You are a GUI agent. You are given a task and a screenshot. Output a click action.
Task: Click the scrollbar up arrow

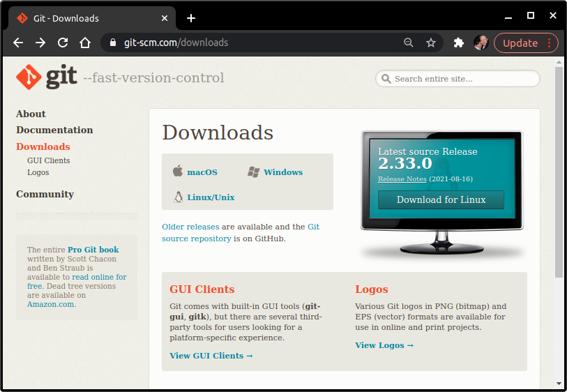pyautogui.click(x=559, y=62)
